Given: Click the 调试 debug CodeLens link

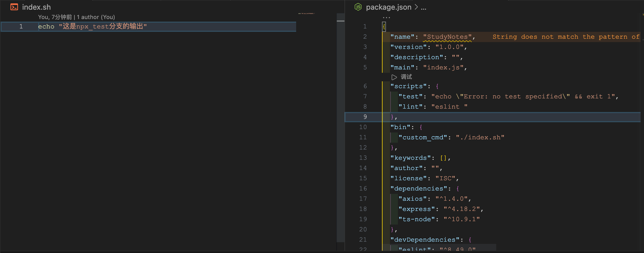Looking at the screenshot, I should pyautogui.click(x=406, y=77).
